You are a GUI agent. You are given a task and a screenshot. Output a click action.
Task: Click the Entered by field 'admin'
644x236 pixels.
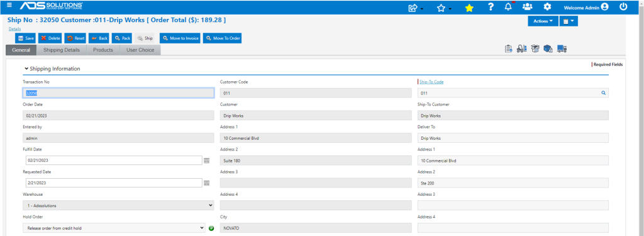(118, 138)
